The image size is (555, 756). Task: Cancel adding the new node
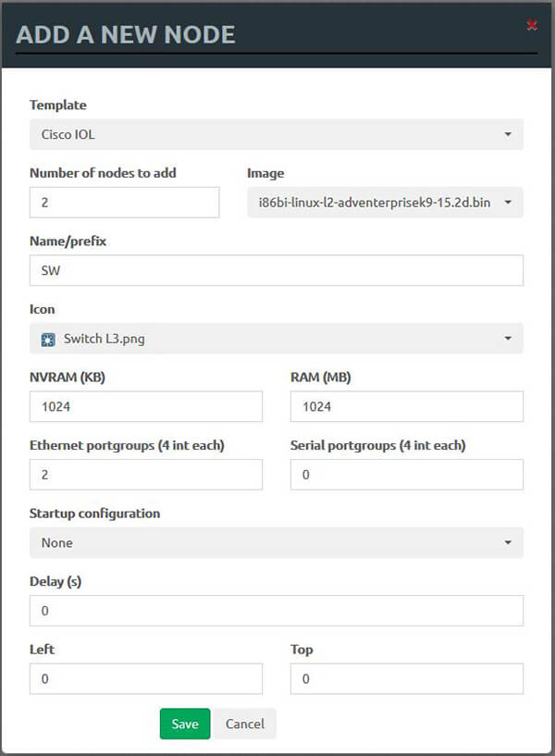(x=245, y=724)
